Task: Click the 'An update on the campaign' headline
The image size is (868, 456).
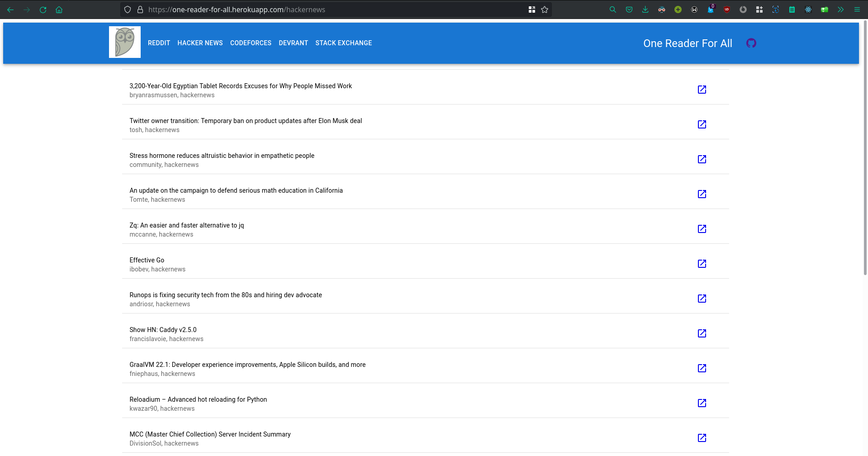Action: pos(236,190)
